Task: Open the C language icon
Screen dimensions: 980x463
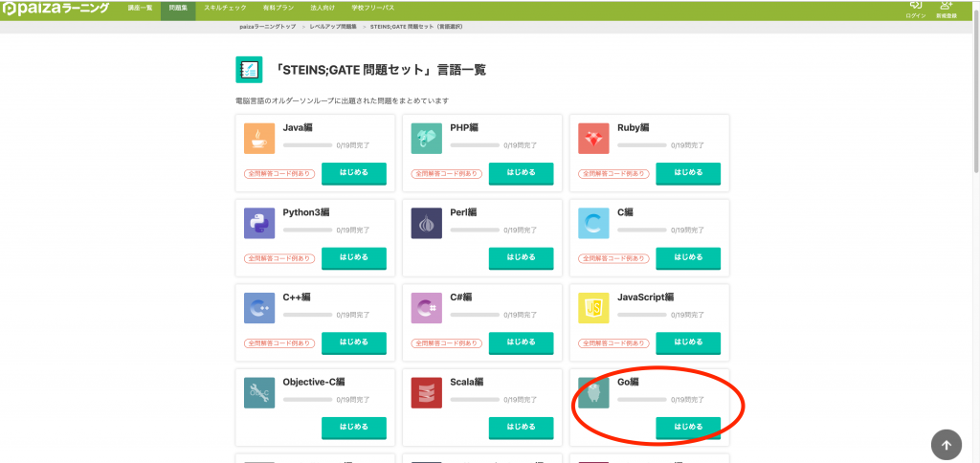Action: coord(593,223)
